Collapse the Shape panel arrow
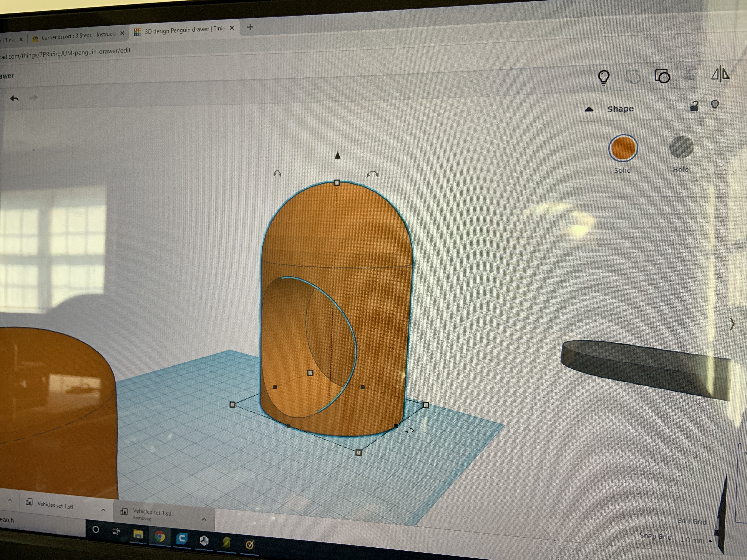Image resolution: width=747 pixels, height=560 pixels. 589,109
